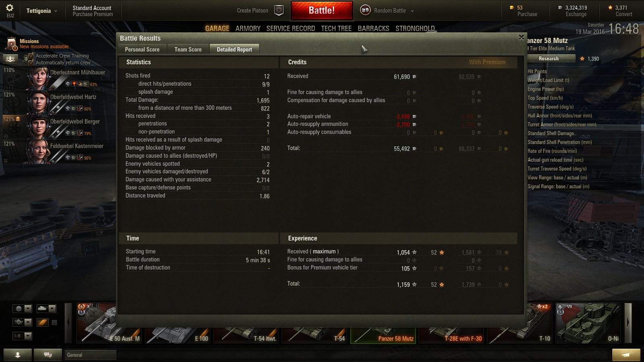
Task: Click the notification megaphone button
Action: (x=626, y=354)
